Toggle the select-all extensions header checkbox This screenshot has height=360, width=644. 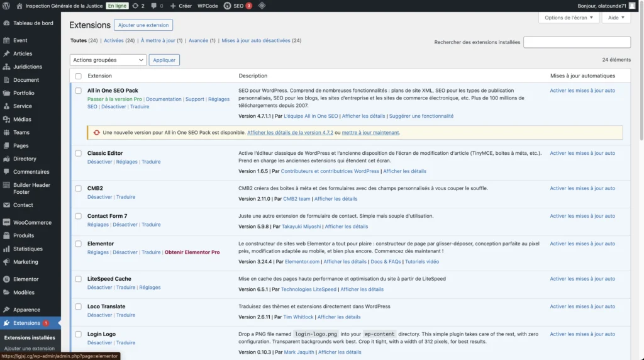79,76
